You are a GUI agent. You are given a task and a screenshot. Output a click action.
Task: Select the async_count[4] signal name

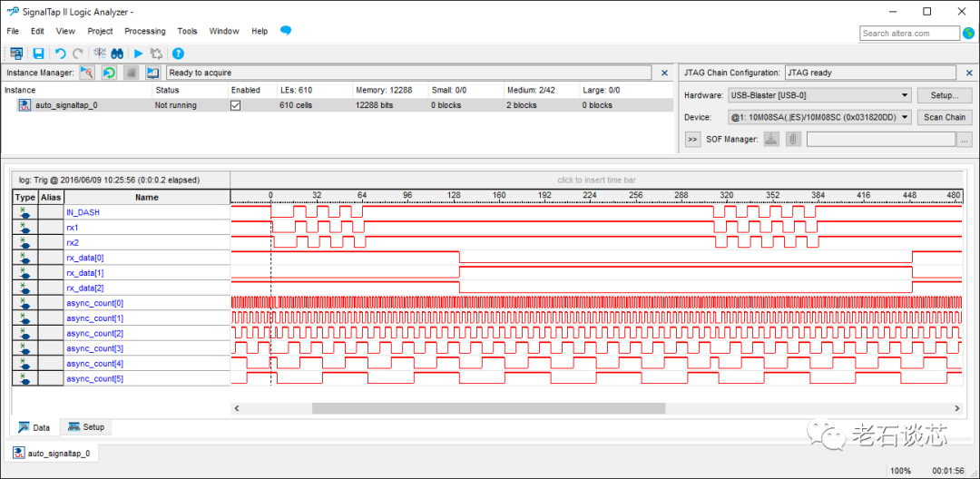pyautogui.click(x=94, y=364)
